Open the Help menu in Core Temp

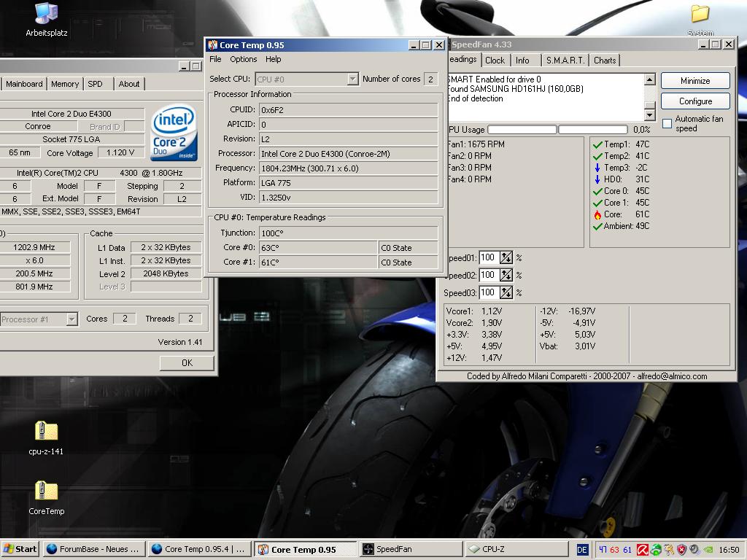pyautogui.click(x=274, y=59)
